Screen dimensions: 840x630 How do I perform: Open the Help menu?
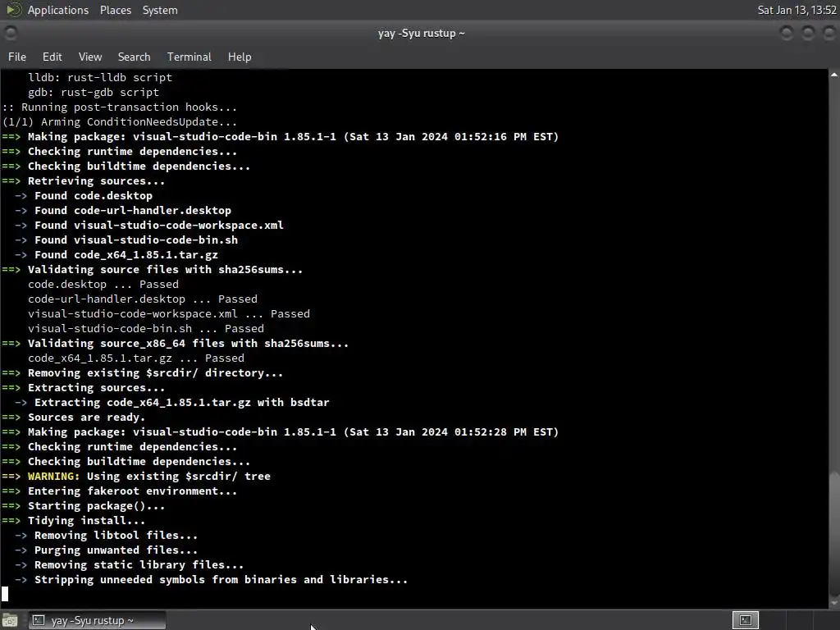pyautogui.click(x=240, y=57)
